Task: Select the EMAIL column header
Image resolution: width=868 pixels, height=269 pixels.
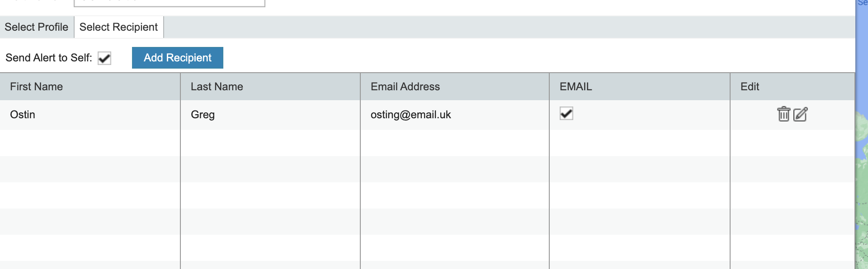Action: pos(576,87)
